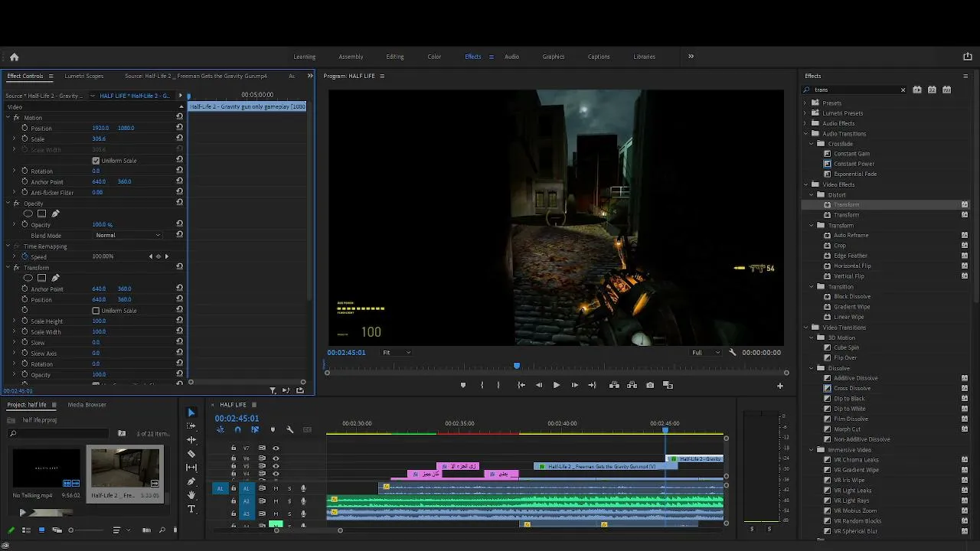Image resolution: width=980 pixels, height=551 pixels.
Task: Toggle track output for V6
Action: (x=276, y=458)
